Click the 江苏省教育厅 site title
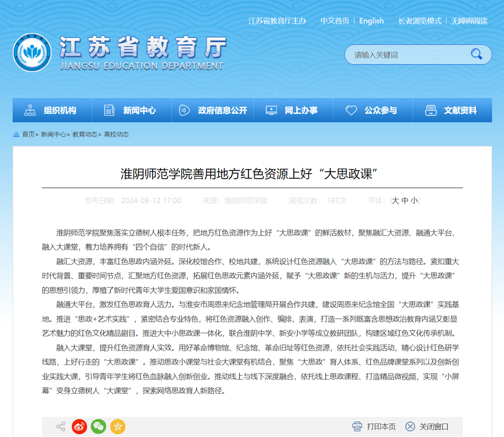This screenshot has width=504, height=437. 143,47
